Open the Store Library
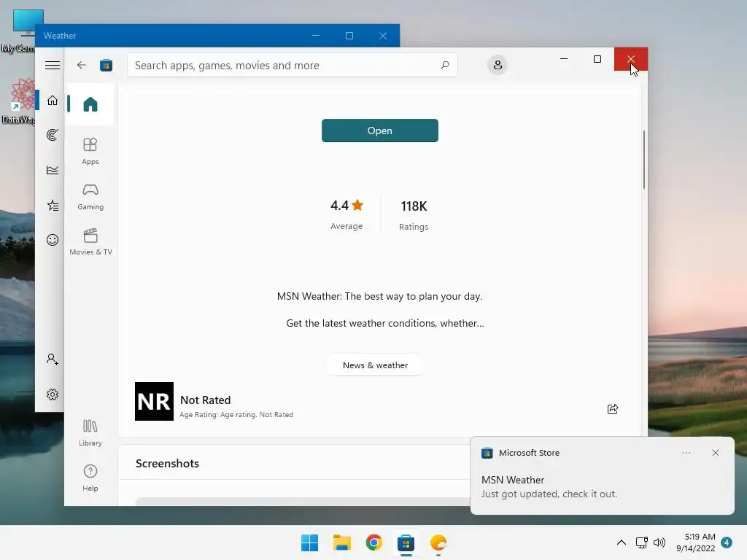 pos(90,432)
